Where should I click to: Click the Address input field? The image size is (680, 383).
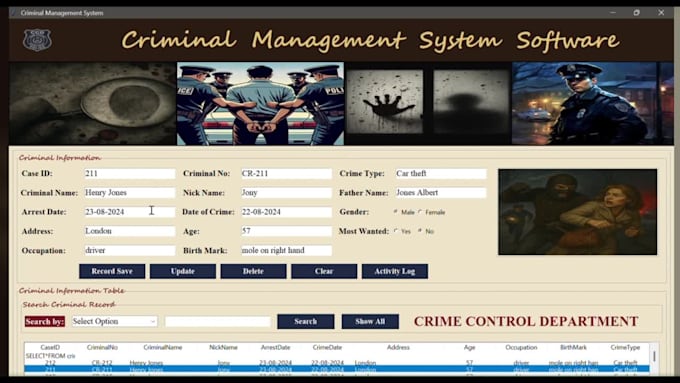coord(130,231)
